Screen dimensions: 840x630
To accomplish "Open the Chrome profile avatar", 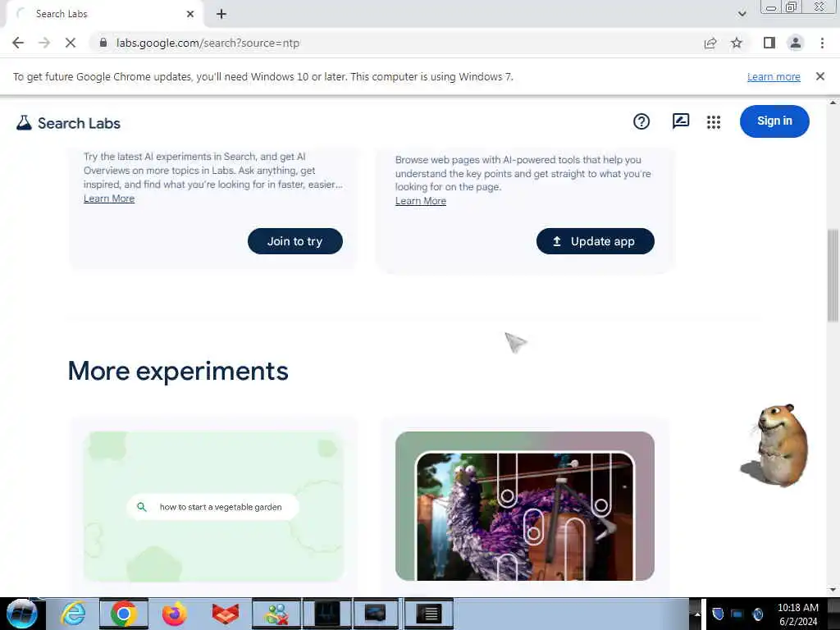I will [x=796, y=43].
